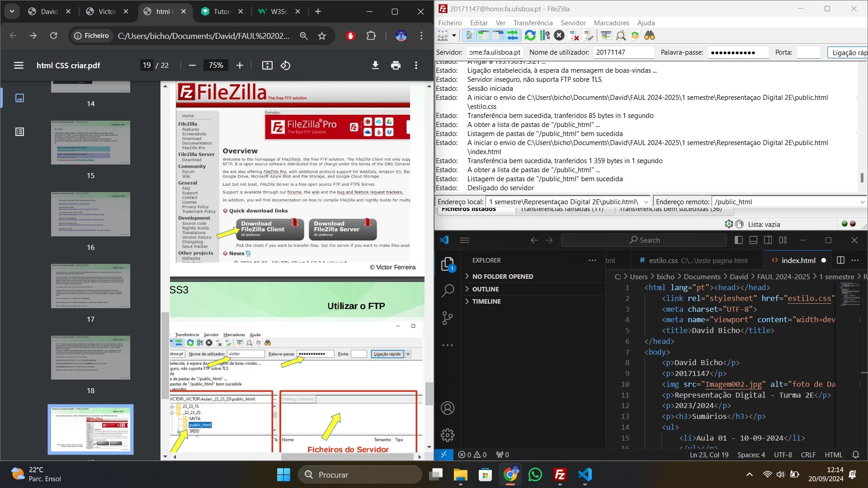Click the FileZilla directory comparison icon
Image resolution: width=868 pixels, height=488 pixels.
621,35
